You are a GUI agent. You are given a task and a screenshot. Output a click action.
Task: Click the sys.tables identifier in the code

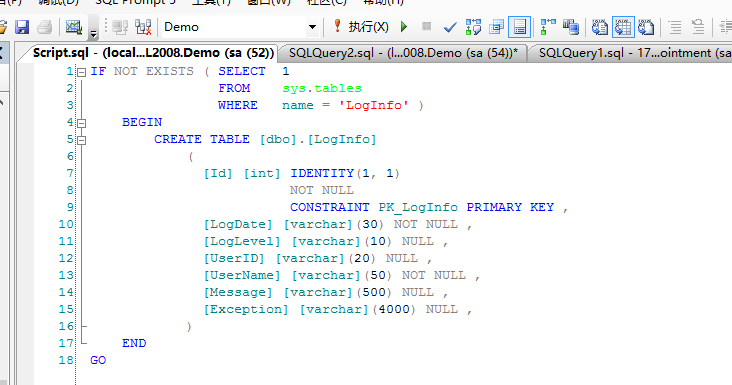pos(322,89)
